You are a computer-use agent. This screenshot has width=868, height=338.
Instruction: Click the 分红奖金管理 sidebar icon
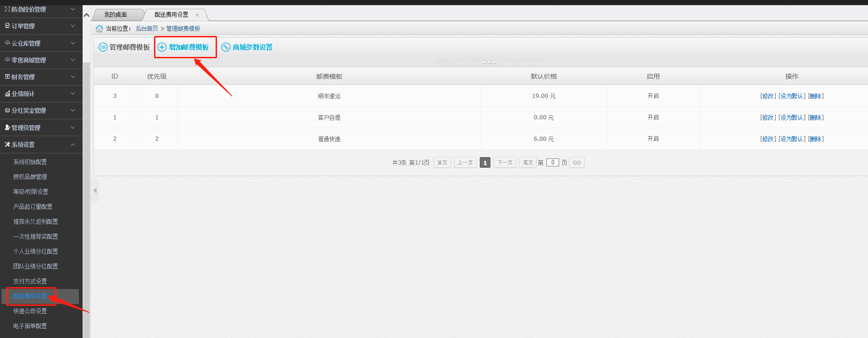click(x=7, y=110)
